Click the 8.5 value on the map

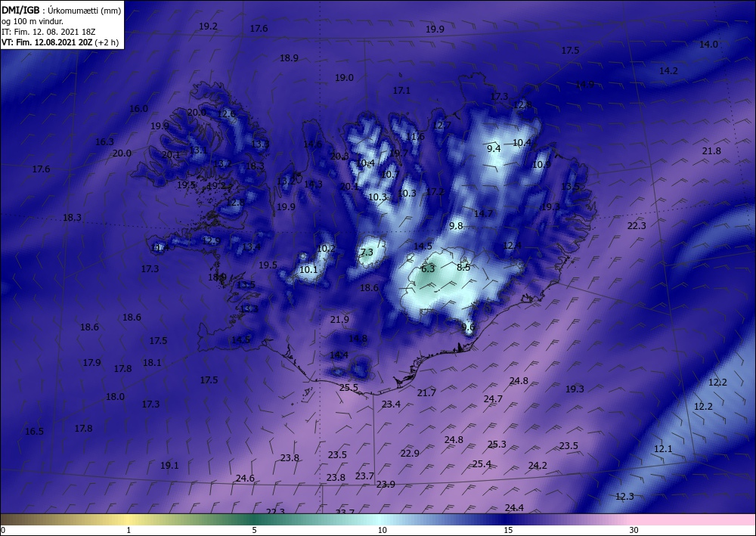463,267
